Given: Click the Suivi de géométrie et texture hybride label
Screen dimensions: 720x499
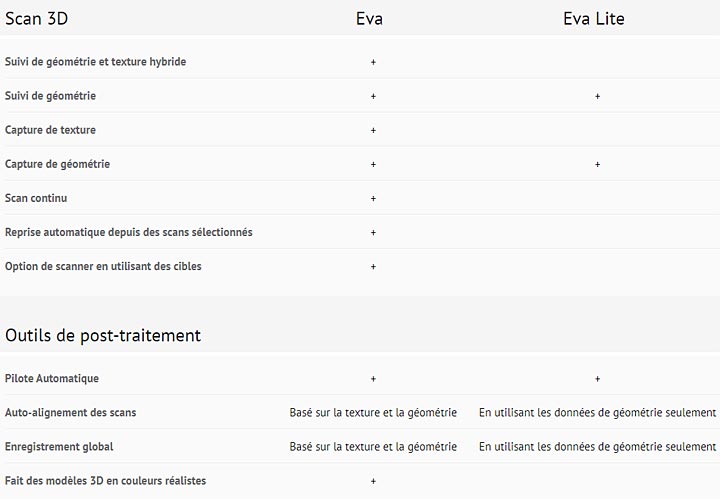Looking at the screenshot, I should 95,62.
